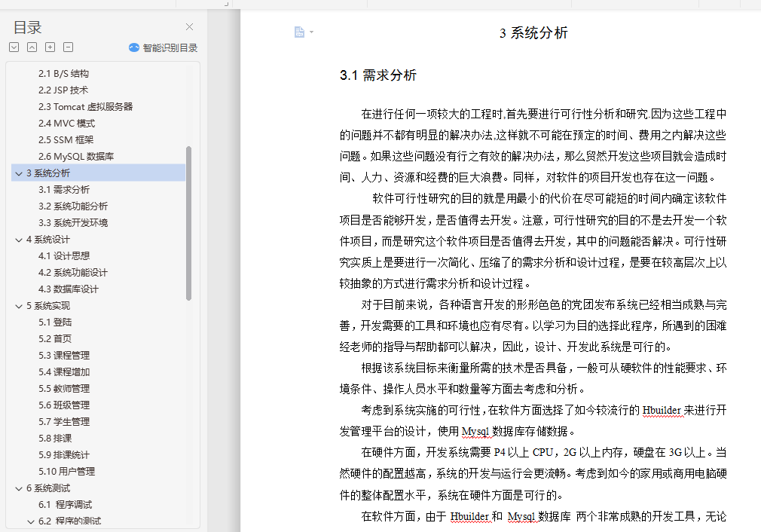Image resolution: width=761 pixels, height=532 pixels.
Task: Open 5.10 用户管理 in outline
Action: (x=66, y=472)
